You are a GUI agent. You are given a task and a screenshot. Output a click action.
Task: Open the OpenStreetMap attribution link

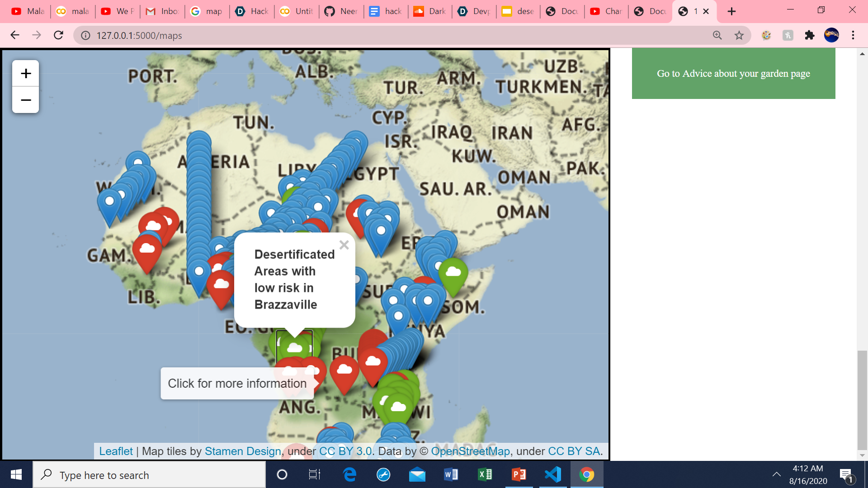click(470, 451)
